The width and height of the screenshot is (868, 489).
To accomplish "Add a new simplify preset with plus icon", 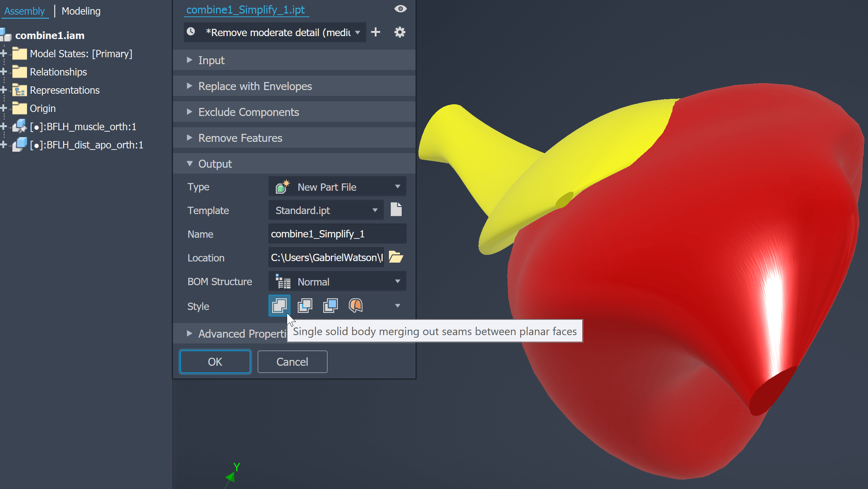I will 375,32.
